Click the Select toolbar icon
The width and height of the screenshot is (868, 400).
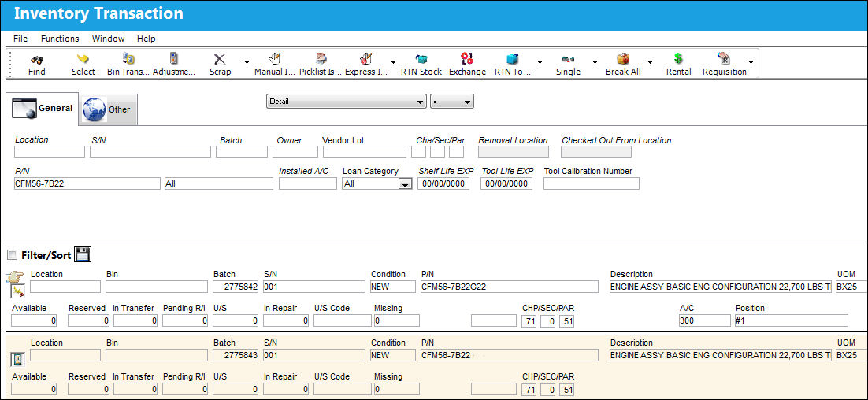click(83, 59)
